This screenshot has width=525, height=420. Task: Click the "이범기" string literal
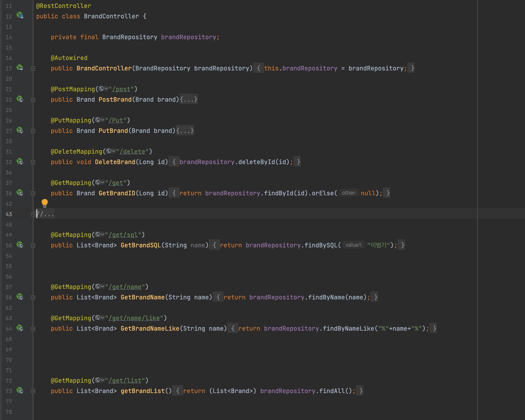click(378, 245)
